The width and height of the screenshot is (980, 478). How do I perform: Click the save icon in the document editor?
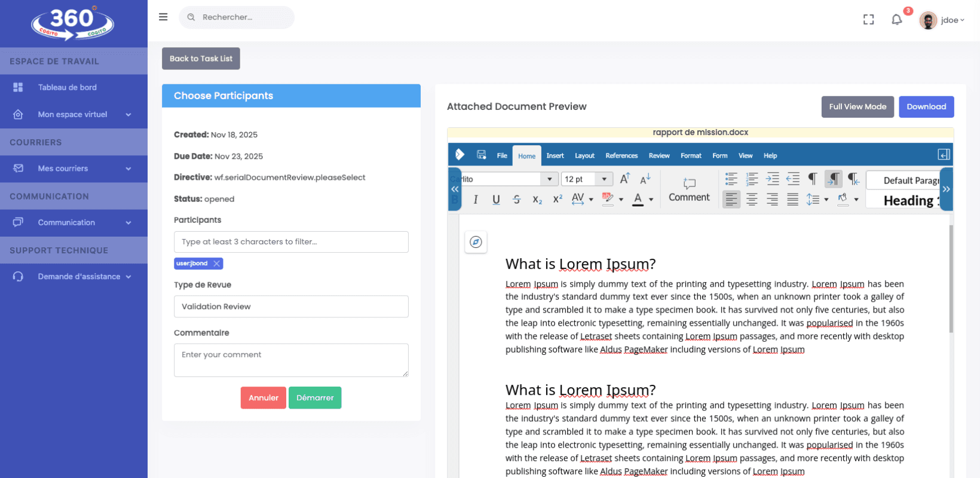pos(481,155)
